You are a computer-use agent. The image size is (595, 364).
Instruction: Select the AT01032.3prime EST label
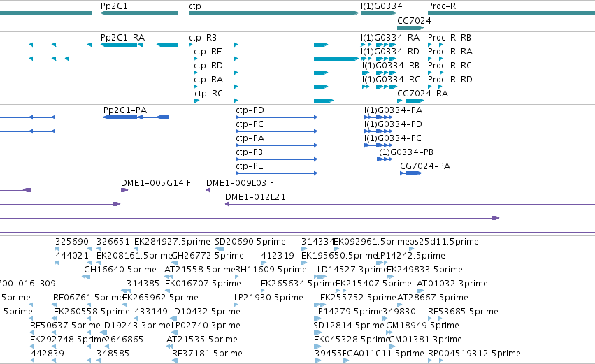coord(452,284)
